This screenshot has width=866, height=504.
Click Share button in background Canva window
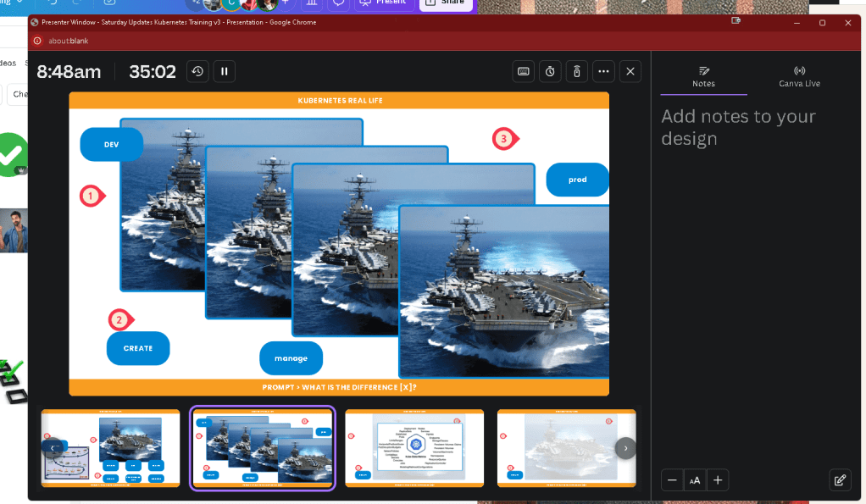coord(445,3)
